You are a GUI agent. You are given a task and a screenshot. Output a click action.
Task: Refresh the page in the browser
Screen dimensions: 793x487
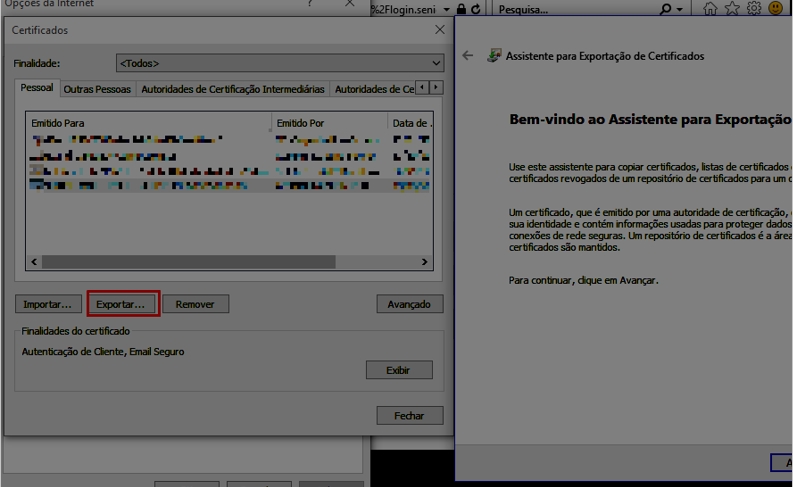coord(475,9)
